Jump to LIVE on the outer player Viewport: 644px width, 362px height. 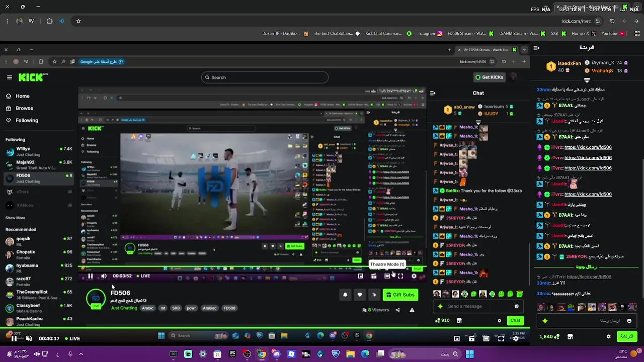[x=71, y=338]
